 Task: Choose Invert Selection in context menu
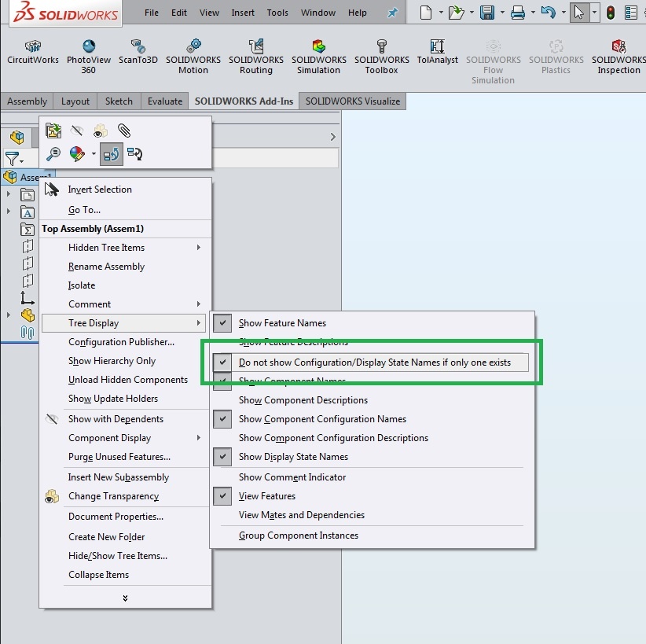tap(100, 190)
